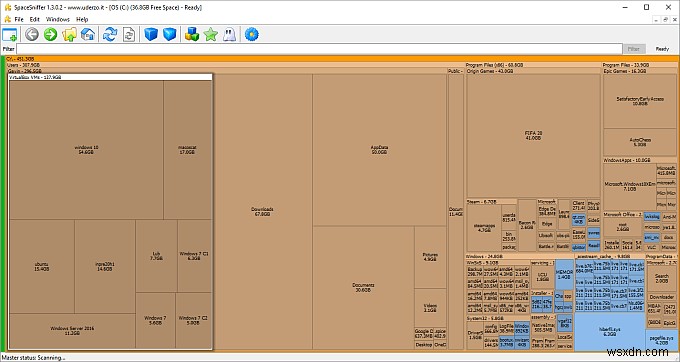Open the Help menu
The width and height of the screenshot is (680, 362).
[82, 19]
